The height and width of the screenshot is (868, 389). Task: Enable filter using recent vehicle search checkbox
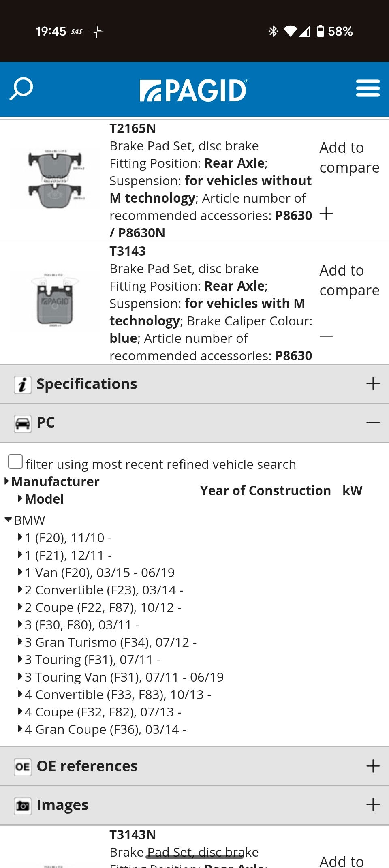click(15, 462)
